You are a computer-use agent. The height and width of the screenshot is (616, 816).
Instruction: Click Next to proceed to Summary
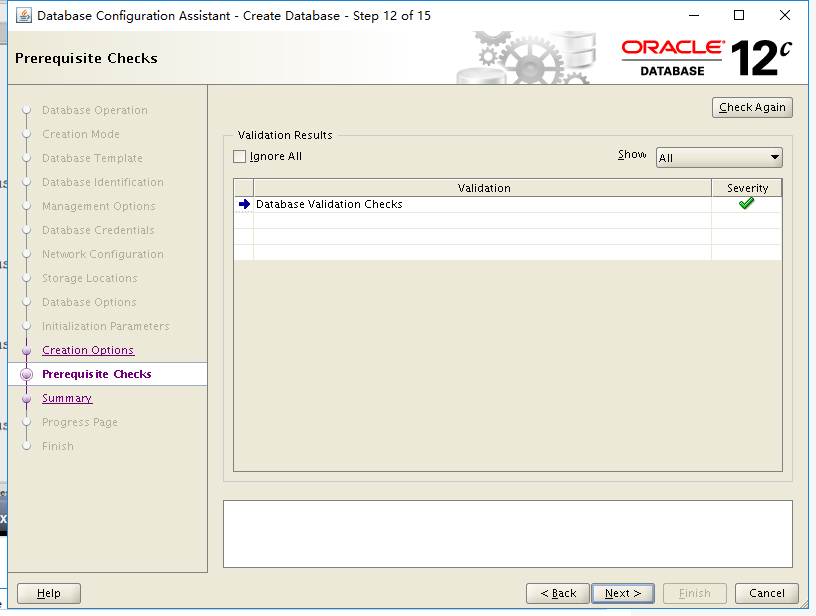[622, 592]
